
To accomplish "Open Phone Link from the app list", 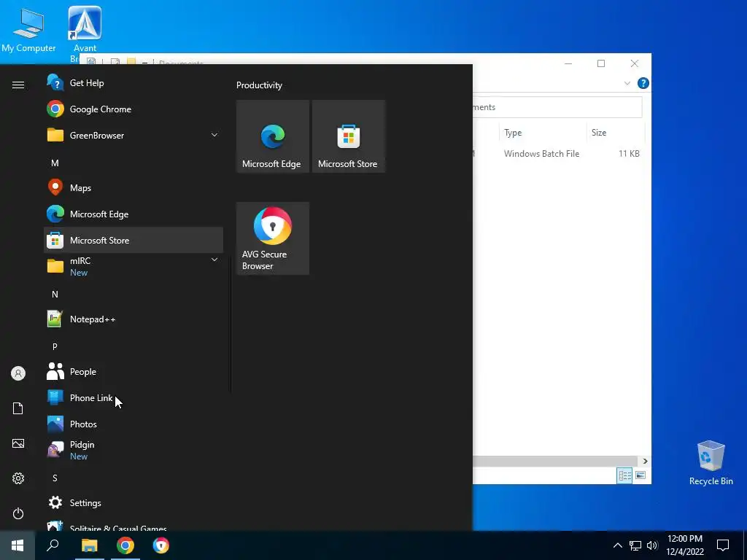I will pos(133,397).
